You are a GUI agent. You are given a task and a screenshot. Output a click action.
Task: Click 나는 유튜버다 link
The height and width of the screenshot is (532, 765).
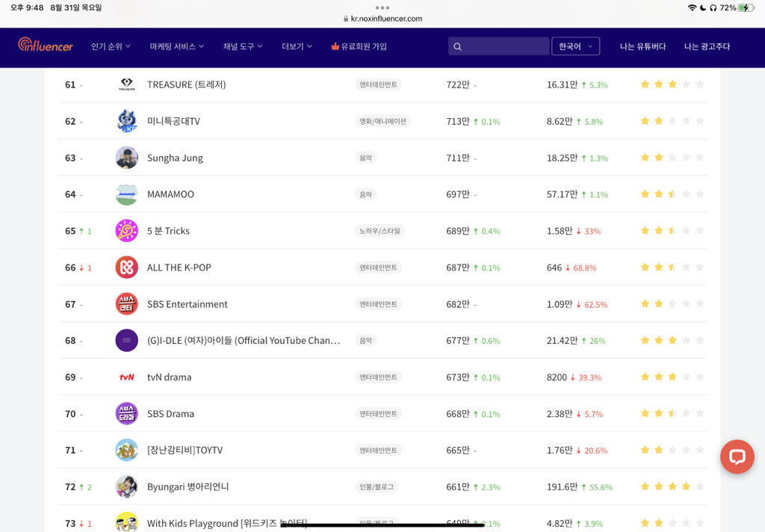click(x=642, y=46)
